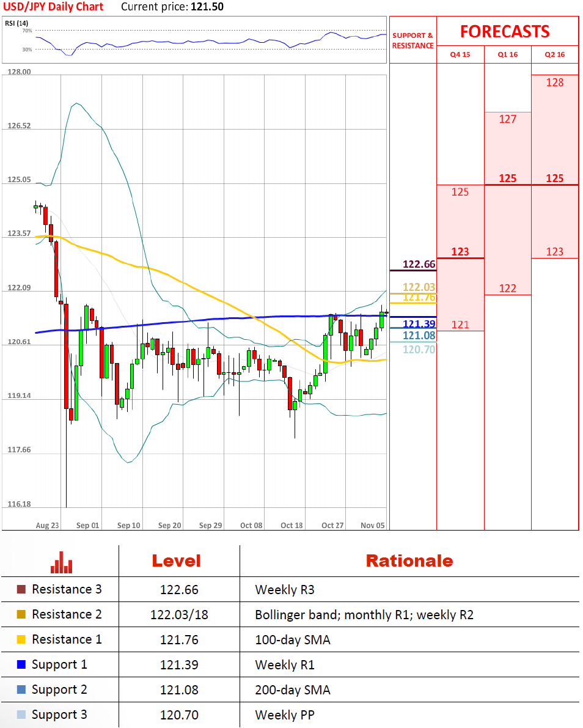Click the 121.76 level table cell
The height and width of the screenshot is (728, 583).
(x=179, y=640)
